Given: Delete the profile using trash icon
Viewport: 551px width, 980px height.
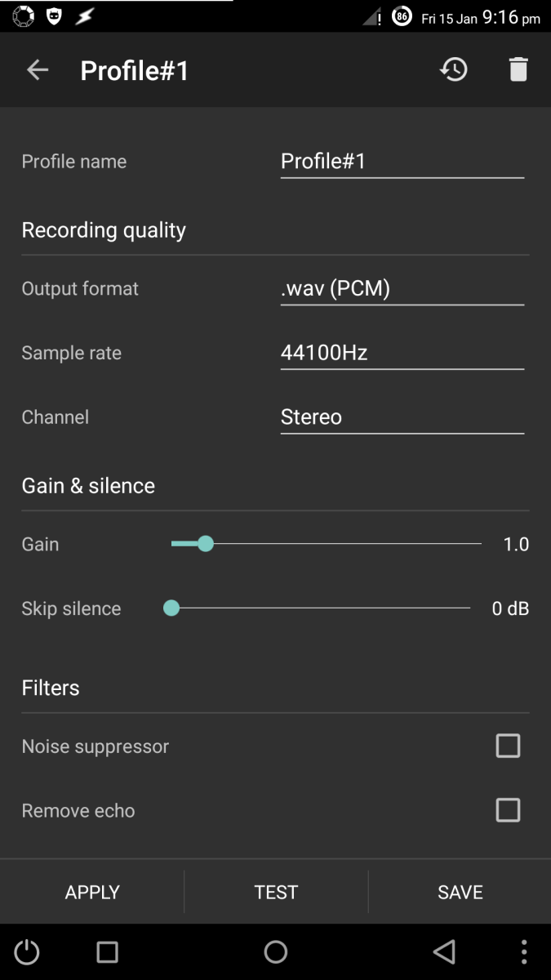Looking at the screenshot, I should 518,69.
